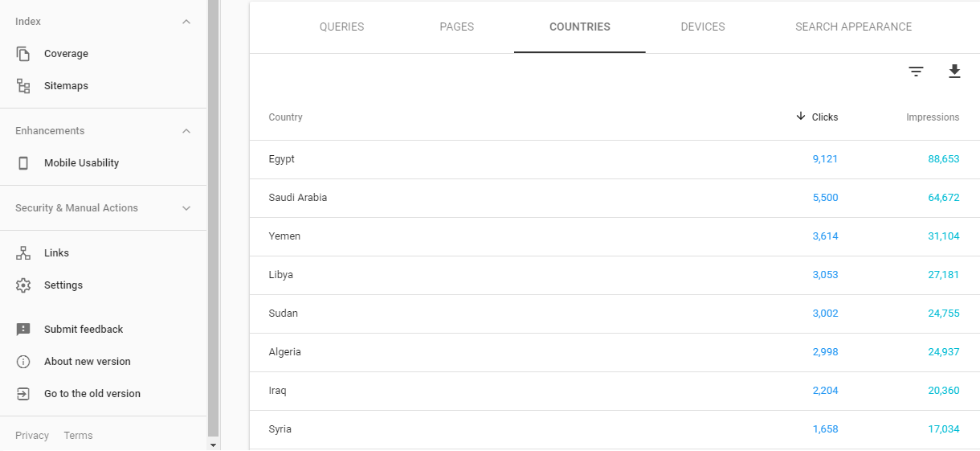
Task: Click the Go to the old version exit icon
Action: click(x=23, y=394)
